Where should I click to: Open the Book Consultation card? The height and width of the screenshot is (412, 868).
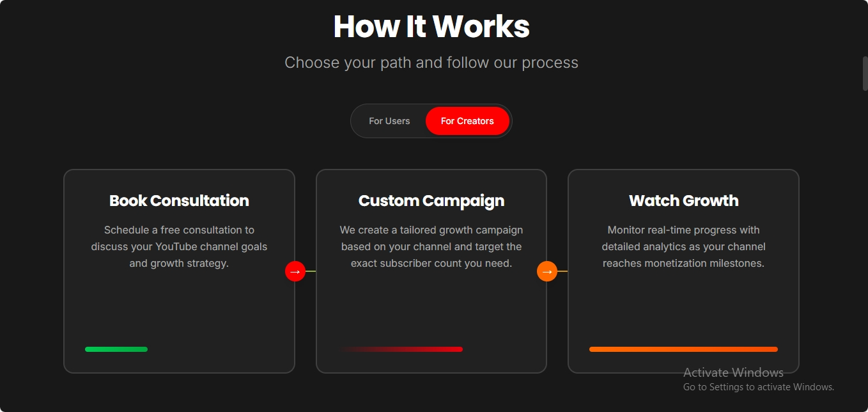(179, 270)
